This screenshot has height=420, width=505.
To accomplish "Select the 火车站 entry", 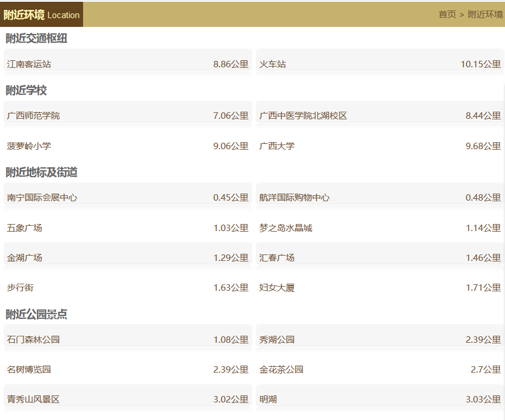I will click(273, 64).
